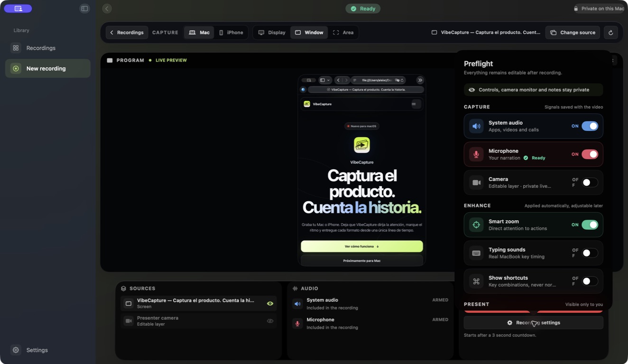Click the Preflight heading
The width and height of the screenshot is (628, 364).
[x=478, y=64]
